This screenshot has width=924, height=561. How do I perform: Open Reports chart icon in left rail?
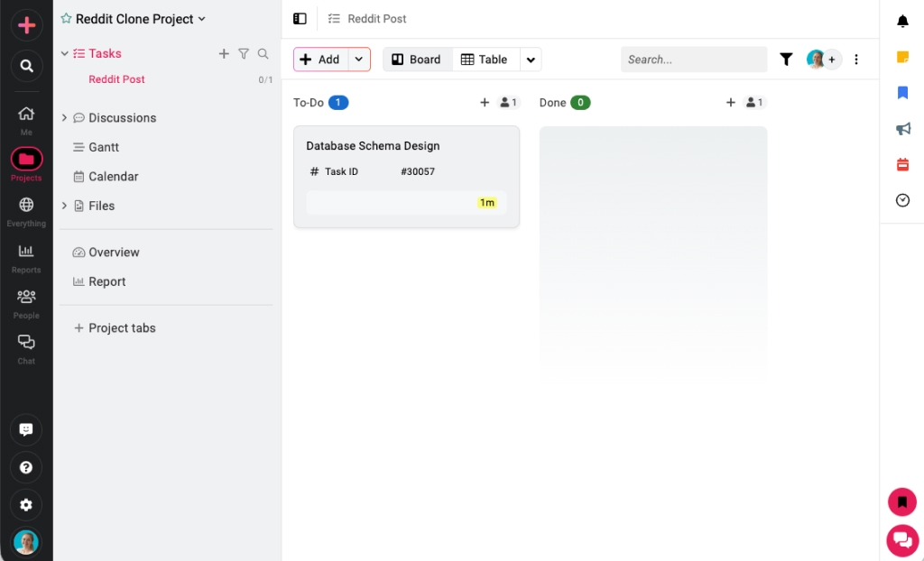click(x=26, y=251)
